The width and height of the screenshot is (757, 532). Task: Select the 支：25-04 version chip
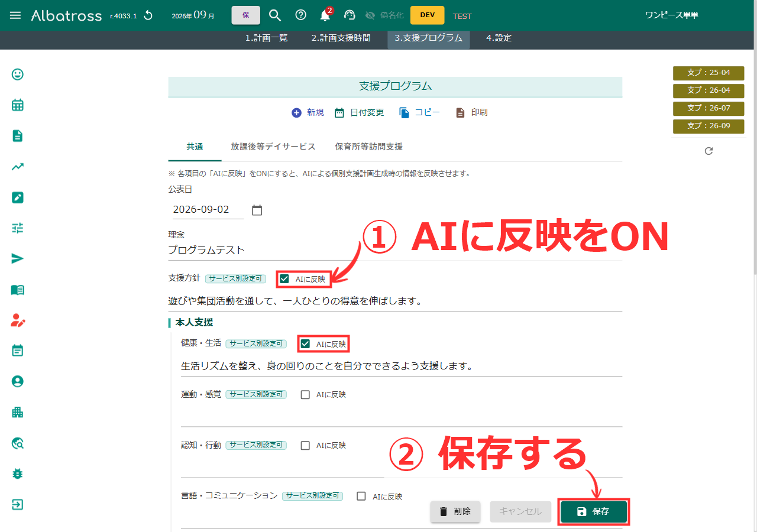(x=709, y=73)
